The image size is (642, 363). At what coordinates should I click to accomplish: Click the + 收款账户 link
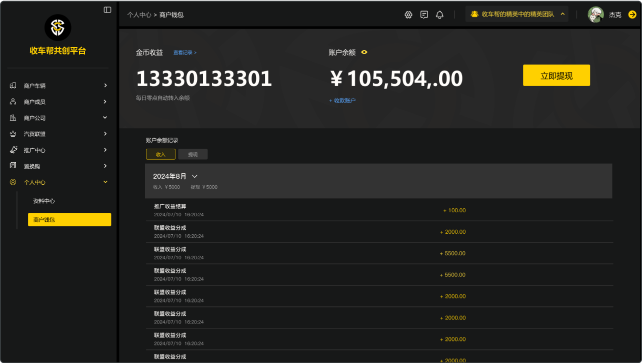[342, 101]
